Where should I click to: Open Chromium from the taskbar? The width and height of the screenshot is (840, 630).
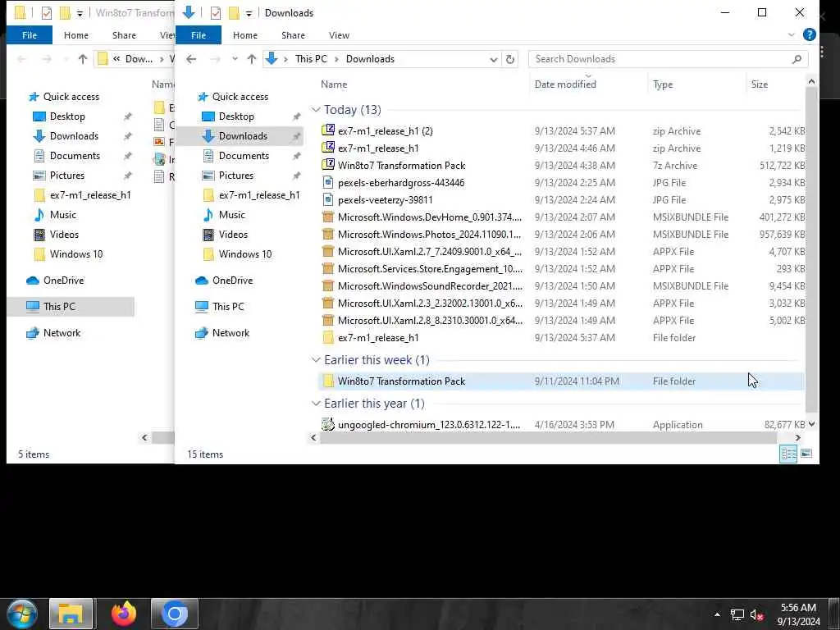tap(174, 614)
